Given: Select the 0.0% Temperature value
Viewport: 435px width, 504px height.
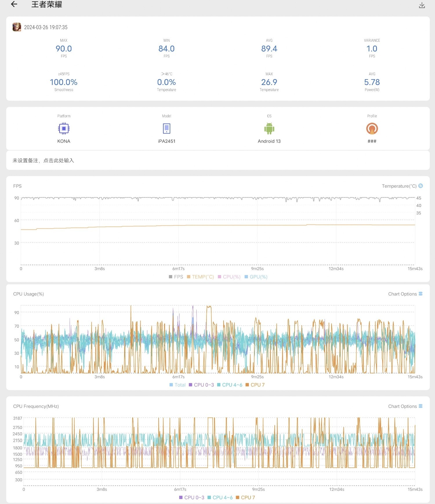Looking at the screenshot, I should coord(166,82).
